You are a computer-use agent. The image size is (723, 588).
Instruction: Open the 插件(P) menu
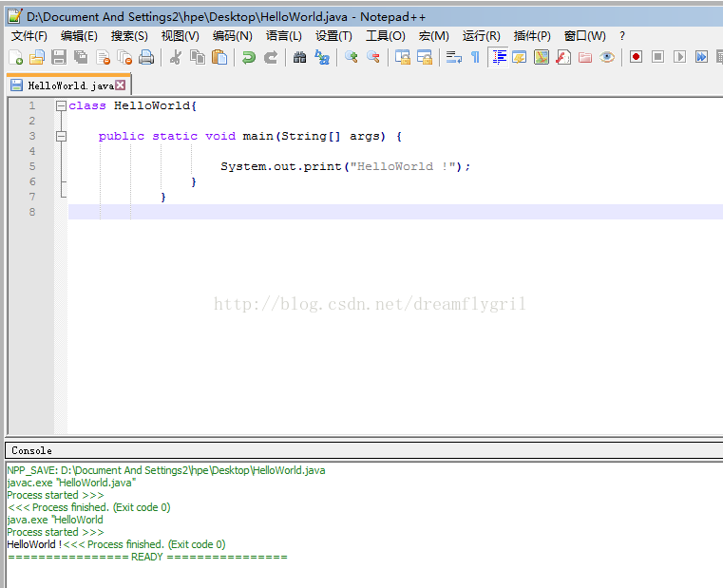point(532,36)
